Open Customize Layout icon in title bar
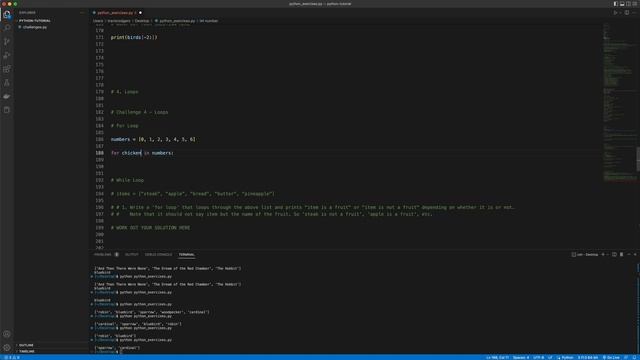The width and height of the screenshot is (640, 360). tap(635, 4)
